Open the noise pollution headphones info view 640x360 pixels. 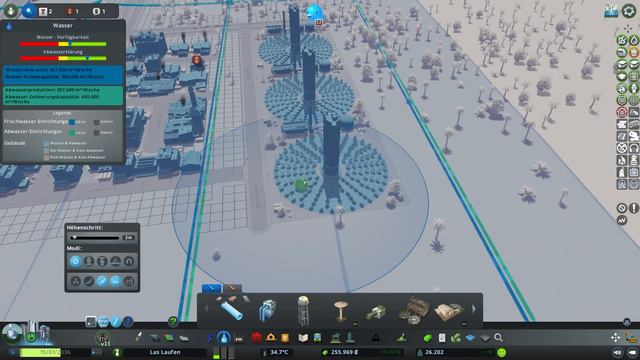tap(634, 148)
